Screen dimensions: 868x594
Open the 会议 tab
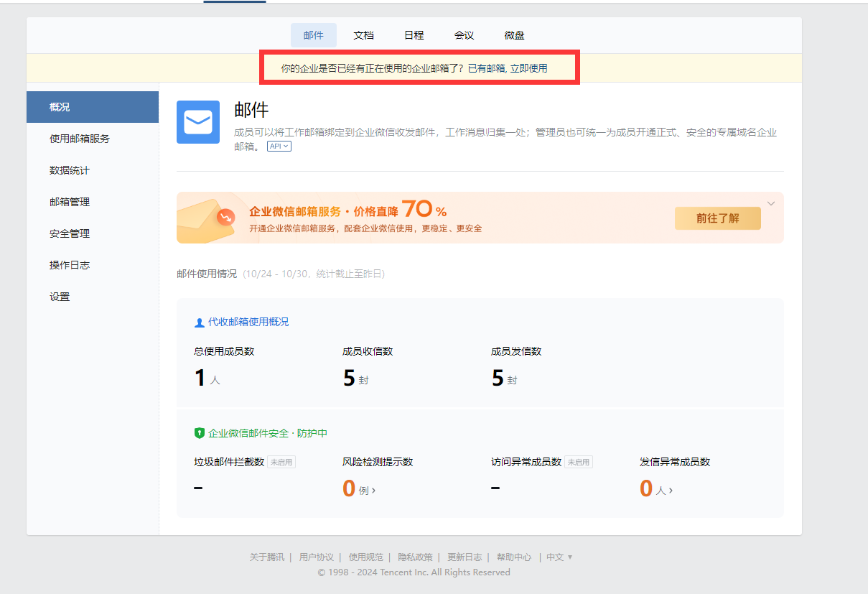click(464, 35)
